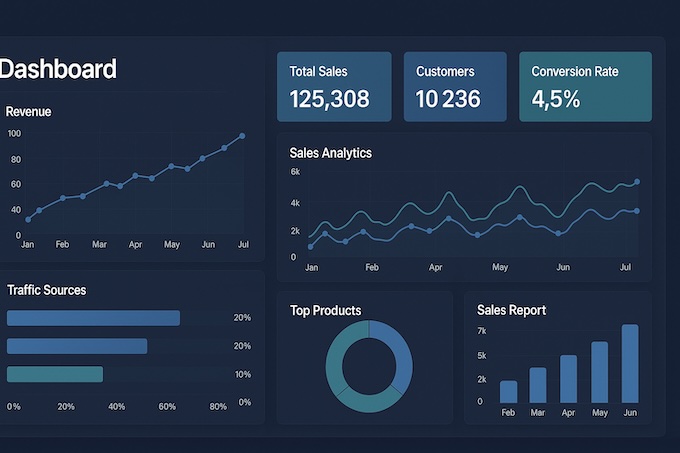This screenshot has height=453, width=680.
Task: Click the teal 10% Traffic Sources bar
Action: click(x=55, y=374)
